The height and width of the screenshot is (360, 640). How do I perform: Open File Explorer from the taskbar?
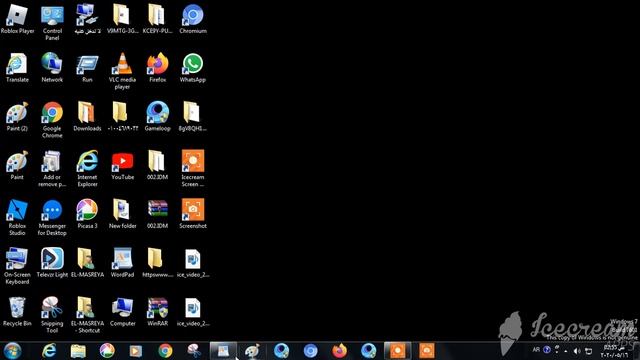(78, 351)
